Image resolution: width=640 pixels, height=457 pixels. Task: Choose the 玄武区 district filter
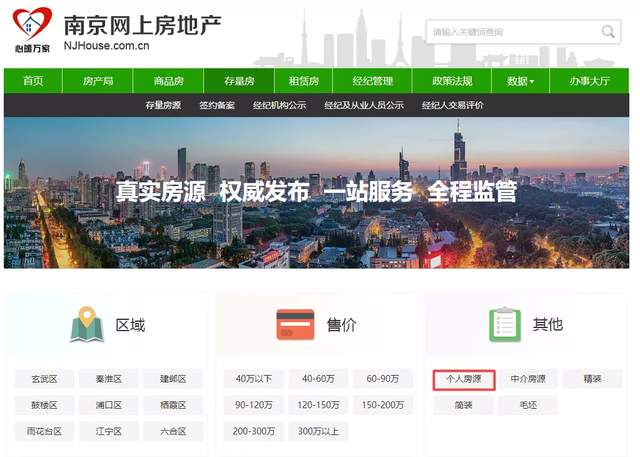[x=44, y=379]
